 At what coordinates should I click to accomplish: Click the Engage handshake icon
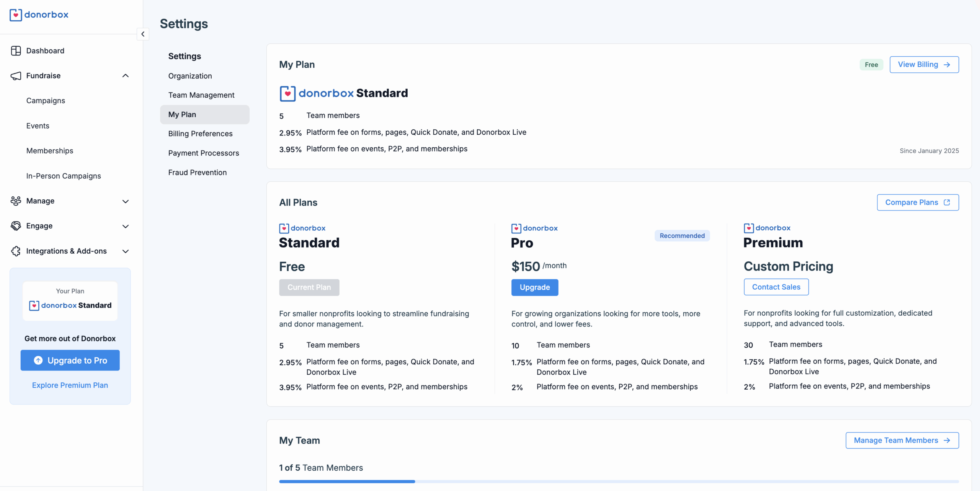(16, 226)
